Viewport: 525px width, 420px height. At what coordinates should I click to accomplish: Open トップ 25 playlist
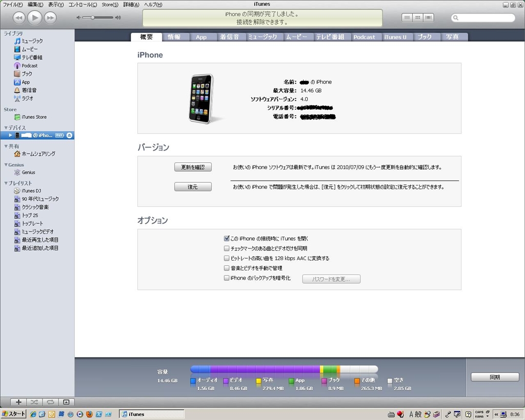[26, 215]
